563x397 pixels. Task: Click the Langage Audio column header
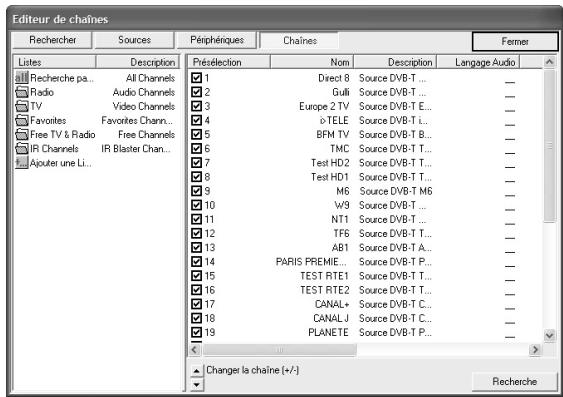pos(478,62)
